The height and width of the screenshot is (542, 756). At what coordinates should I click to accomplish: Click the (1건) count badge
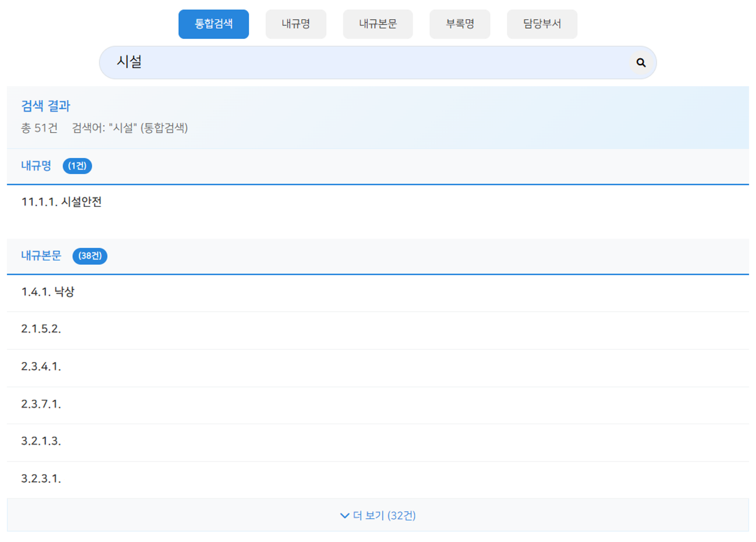pos(77,166)
